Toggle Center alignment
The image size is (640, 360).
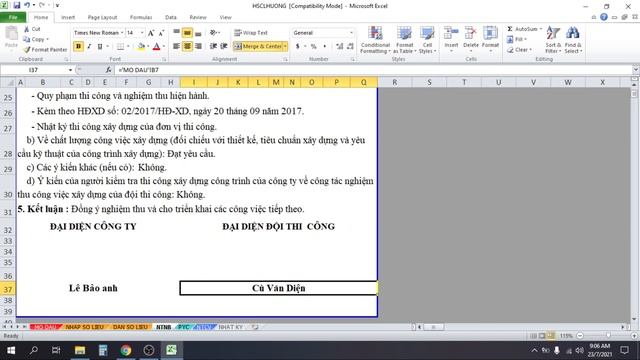187,47
